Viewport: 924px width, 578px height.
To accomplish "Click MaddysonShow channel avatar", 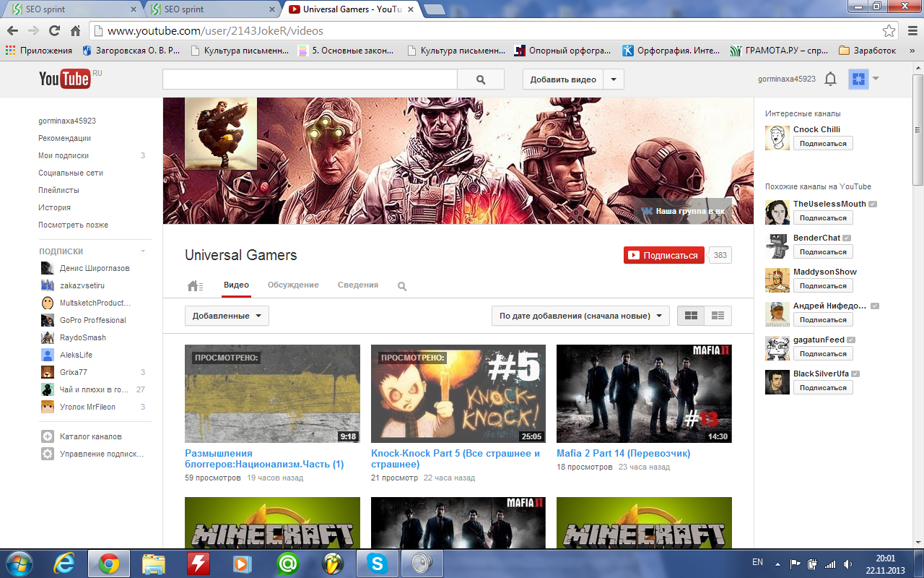I will click(777, 280).
